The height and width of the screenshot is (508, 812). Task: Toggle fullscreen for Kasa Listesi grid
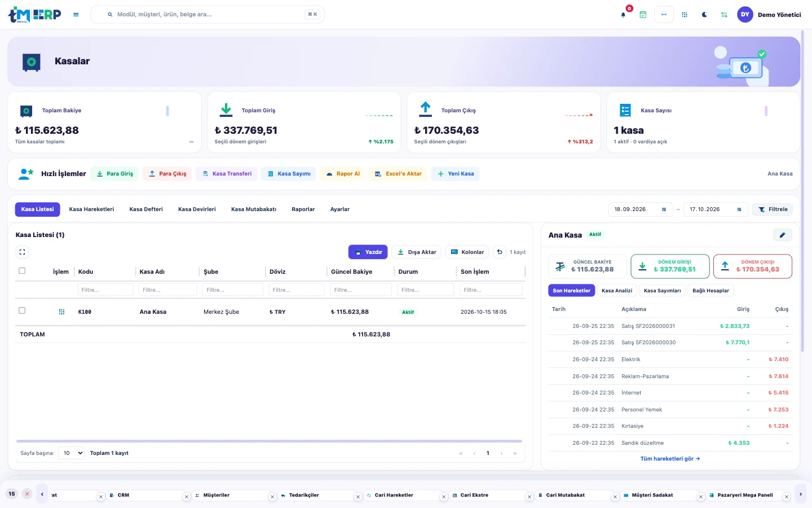(22, 252)
